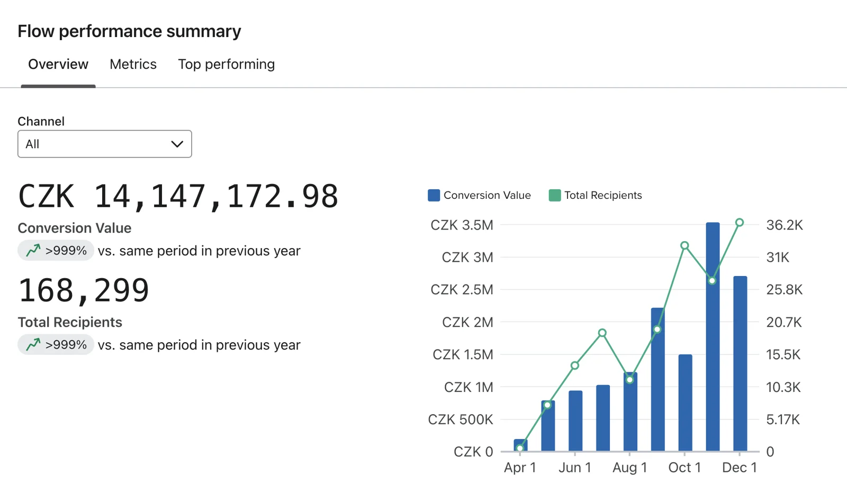The width and height of the screenshot is (847, 504).
Task: Click the Jun 1 green line data point
Action: click(575, 365)
